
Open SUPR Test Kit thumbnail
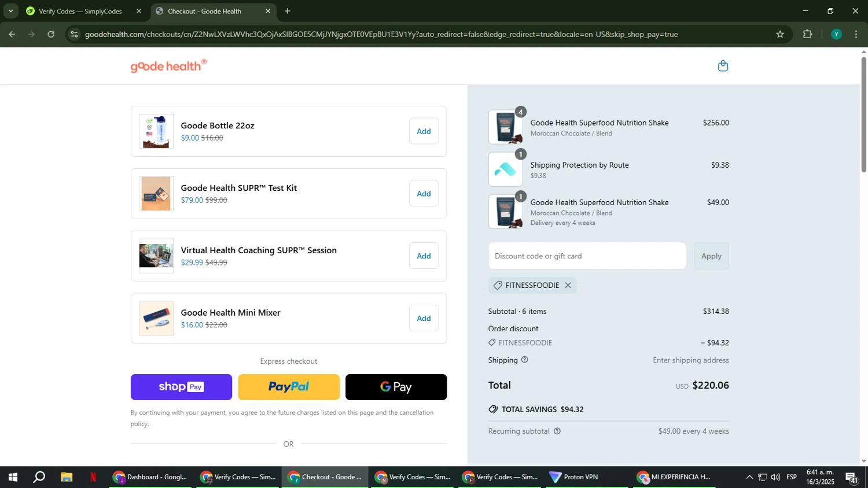[x=156, y=194]
